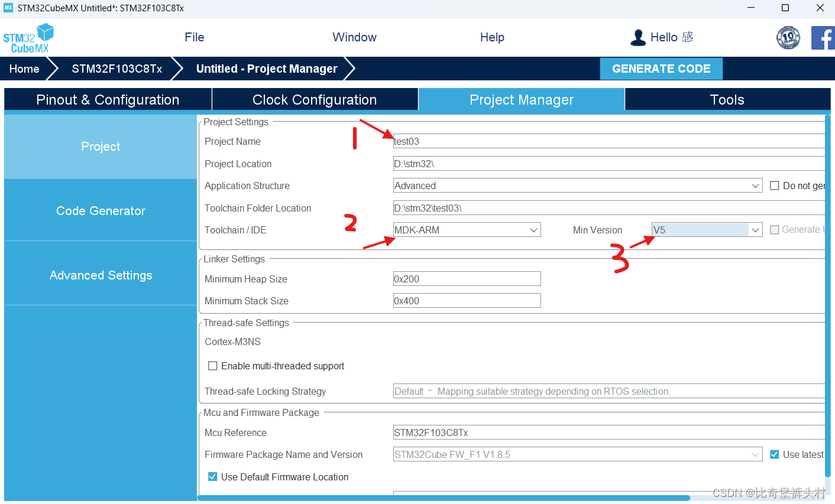Click the Untitled - Project Manager breadcrumb
This screenshot has height=504, width=835.
point(267,69)
